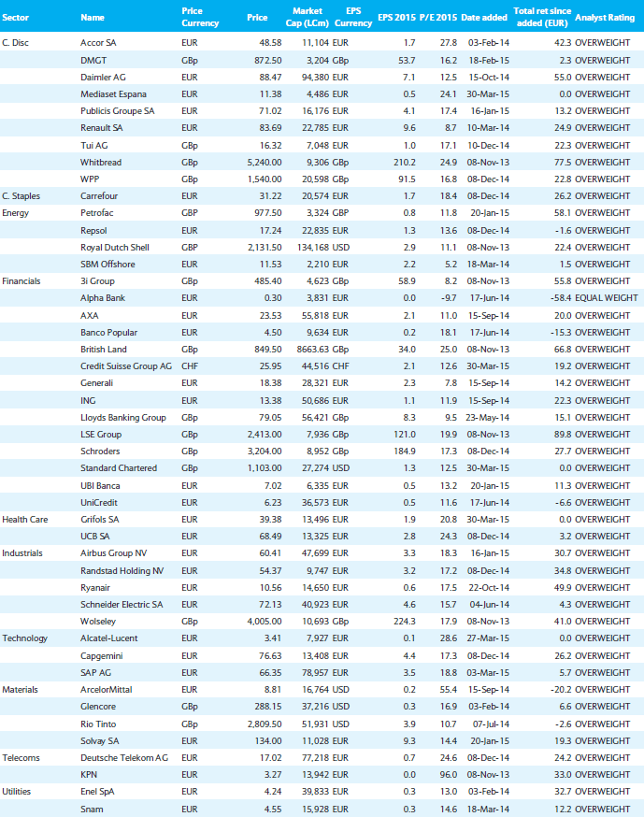
Task: Select the 'ArcelorMittal' name cell
Action: coord(107,690)
